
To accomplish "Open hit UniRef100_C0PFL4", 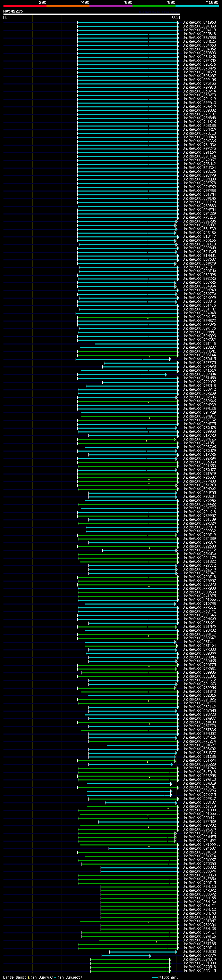I will click(199, 932).
